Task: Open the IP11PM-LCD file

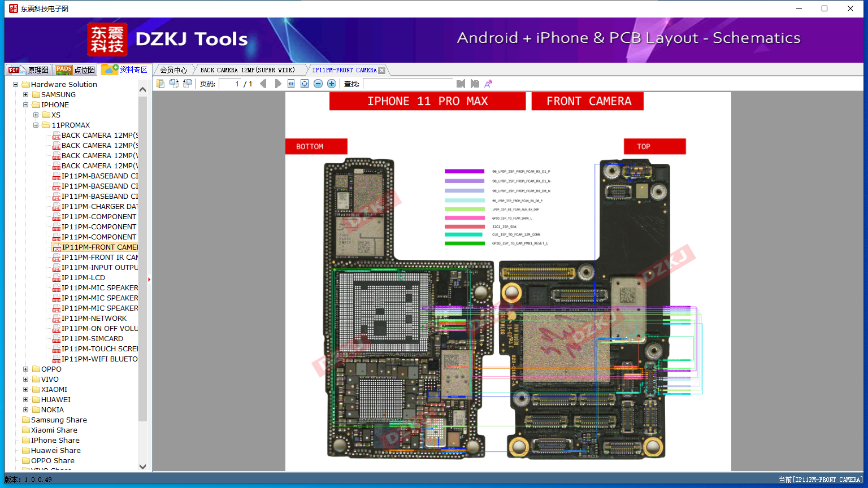Action: [x=79, y=278]
